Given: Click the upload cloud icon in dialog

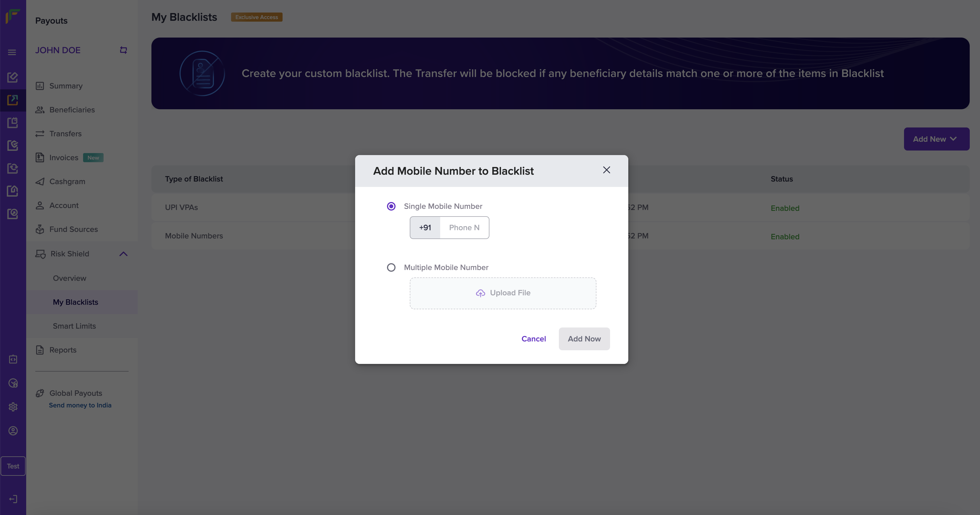Looking at the screenshot, I should (481, 293).
